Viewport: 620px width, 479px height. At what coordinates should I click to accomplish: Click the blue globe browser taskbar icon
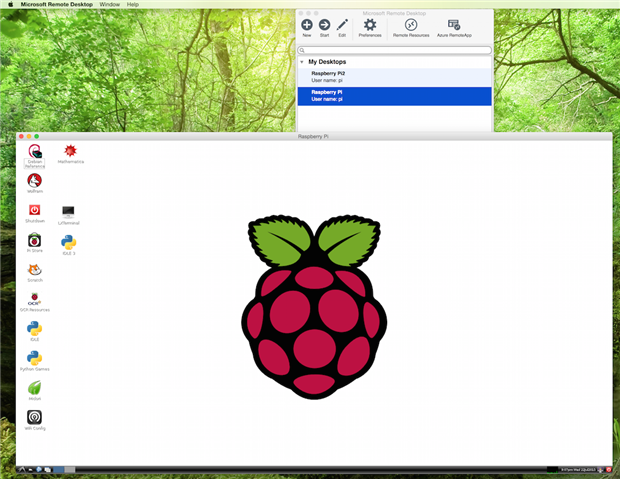pyautogui.click(x=39, y=470)
